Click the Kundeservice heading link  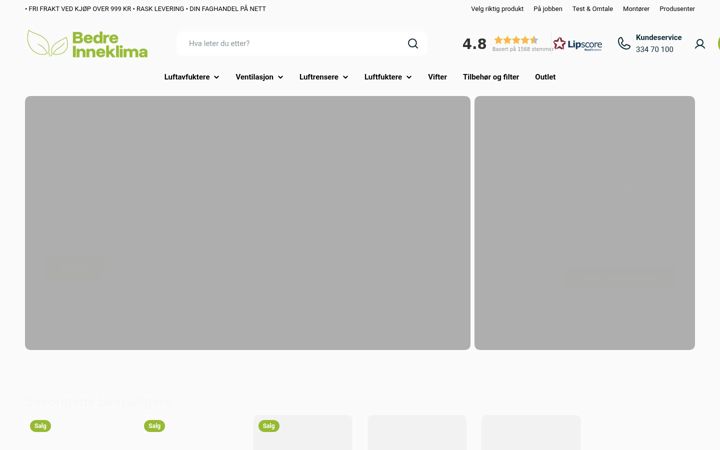(x=658, y=38)
